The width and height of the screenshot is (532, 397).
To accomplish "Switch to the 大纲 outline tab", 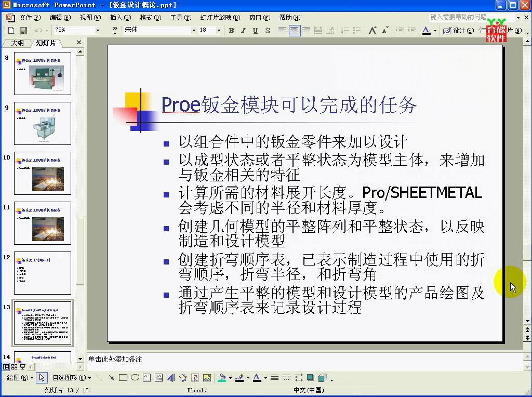I will point(17,43).
